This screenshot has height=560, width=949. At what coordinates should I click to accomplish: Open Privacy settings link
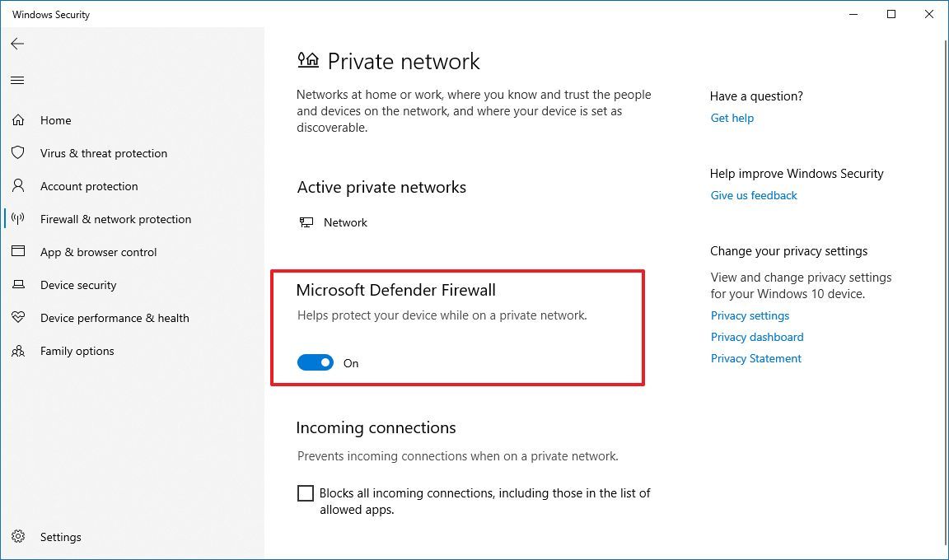tap(750, 315)
